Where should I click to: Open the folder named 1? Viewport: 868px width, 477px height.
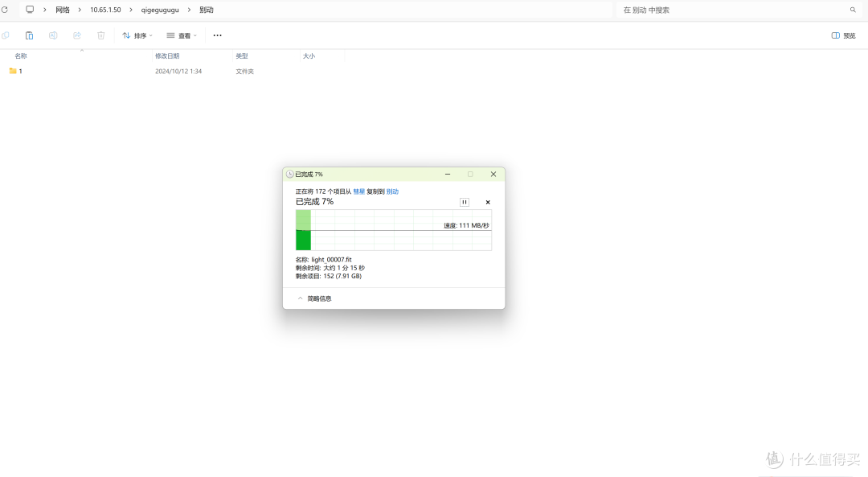point(18,71)
